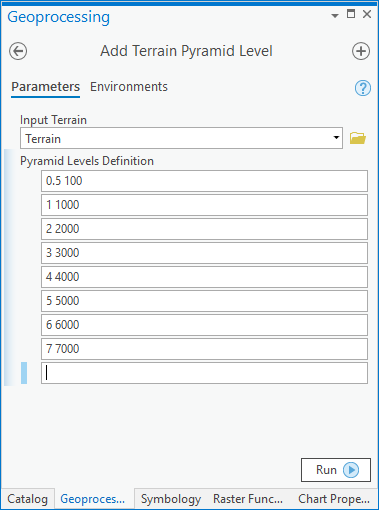Run the Add Terrain Pyramid Level tool
379x510 pixels.
tap(336, 470)
